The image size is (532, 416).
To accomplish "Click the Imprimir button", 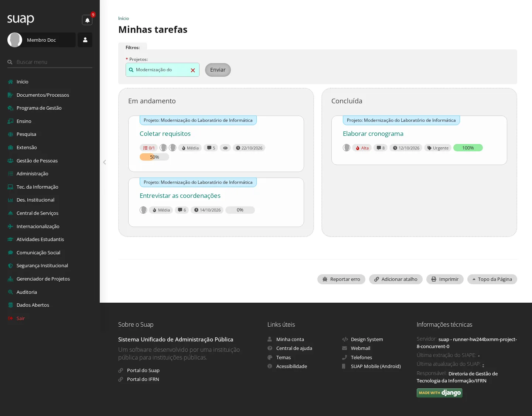I will tap(445, 279).
